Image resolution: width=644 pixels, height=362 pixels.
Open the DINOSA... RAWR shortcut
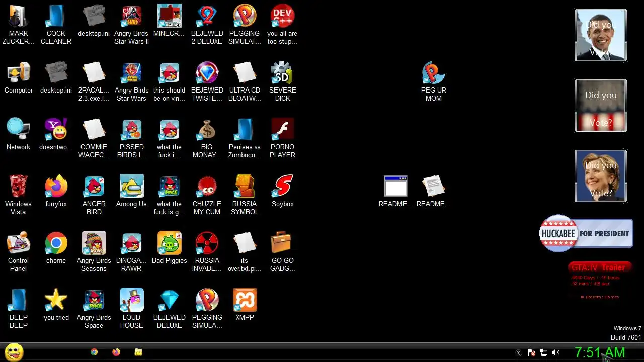[132, 252]
